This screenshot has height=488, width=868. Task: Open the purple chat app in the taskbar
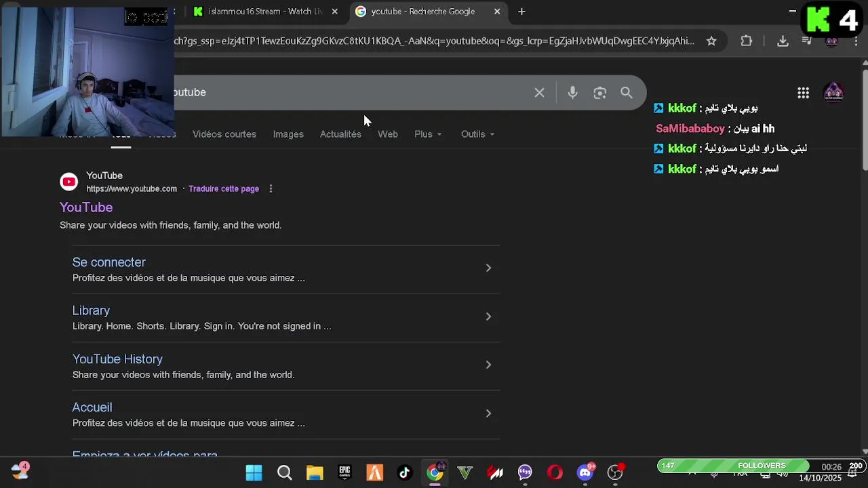tap(525, 472)
